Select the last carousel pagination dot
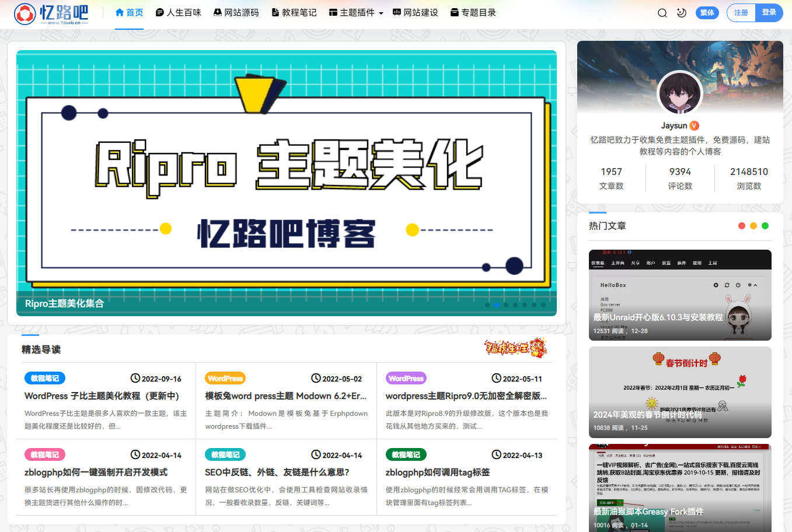Image resolution: width=792 pixels, height=532 pixels. [x=543, y=305]
